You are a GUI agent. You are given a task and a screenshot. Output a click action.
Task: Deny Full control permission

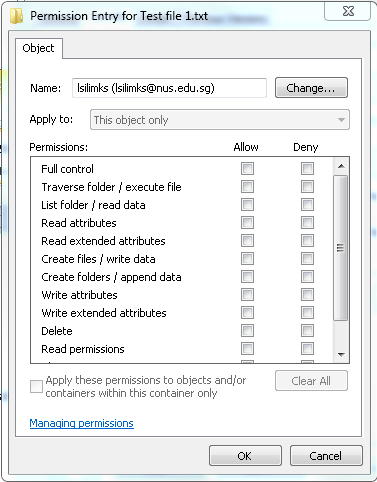pyautogui.click(x=307, y=169)
